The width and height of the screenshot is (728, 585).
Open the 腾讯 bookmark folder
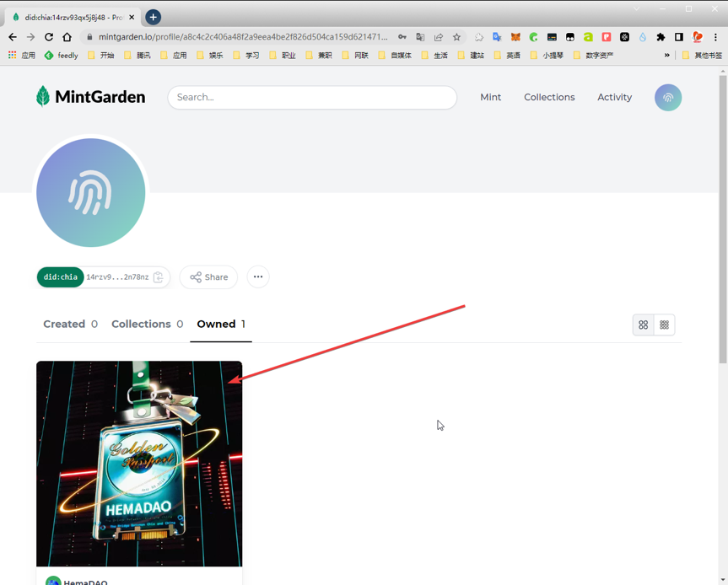[x=138, y=55]
